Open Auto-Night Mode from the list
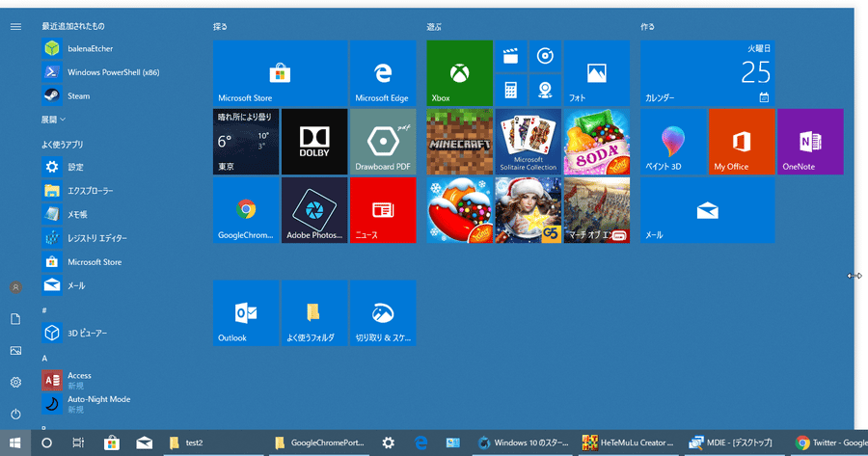The width and height of the screenshot is (868, 456). click(119, 404)
